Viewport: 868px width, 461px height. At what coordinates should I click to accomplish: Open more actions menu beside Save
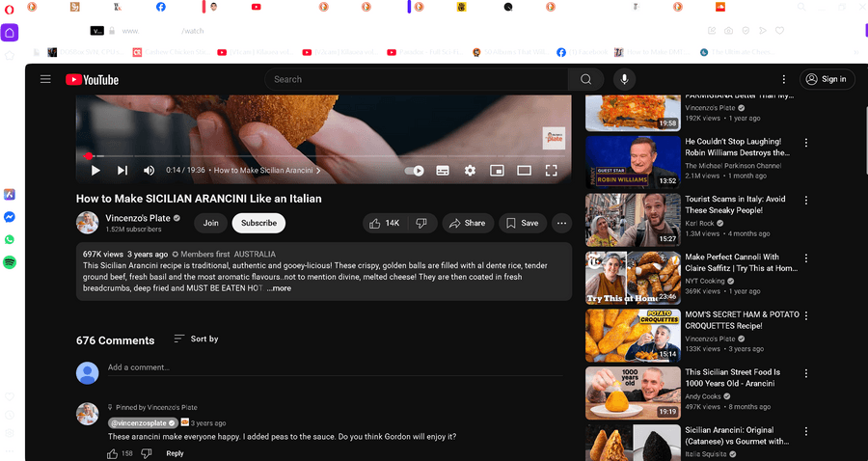[562, 223]
